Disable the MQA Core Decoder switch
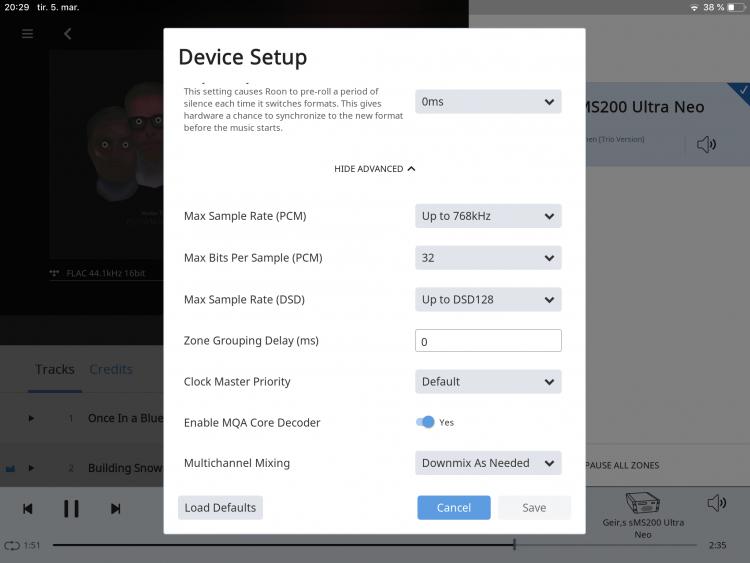 (x=426, y=422)
